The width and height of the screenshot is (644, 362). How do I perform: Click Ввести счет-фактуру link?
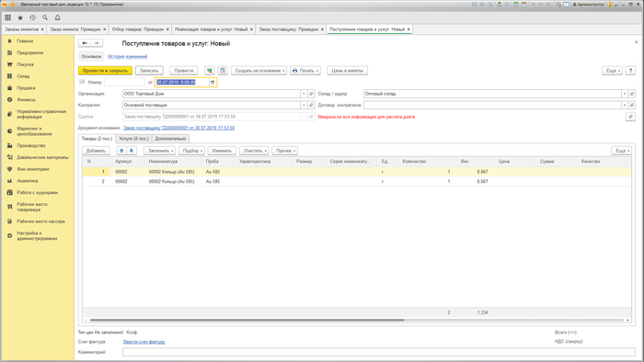(x=144, y=342)
